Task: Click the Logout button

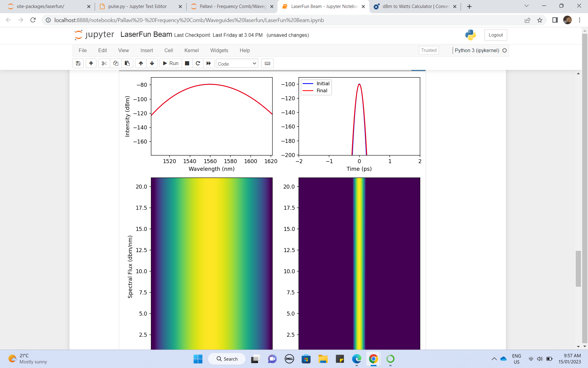Action: [x=496, y=35]
